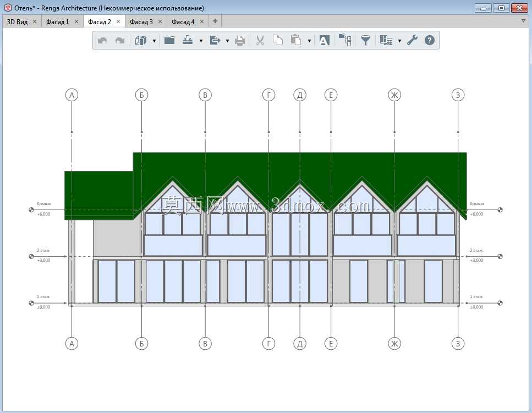Click the copy pages icon
The image size is (532, 413).
(278, 40)
